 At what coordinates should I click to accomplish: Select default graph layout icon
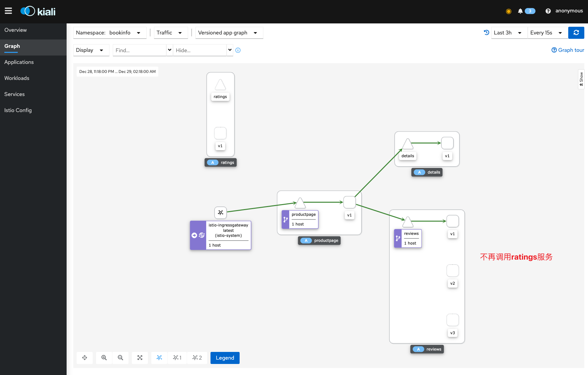pyautogui.click(x=159, y=358)
